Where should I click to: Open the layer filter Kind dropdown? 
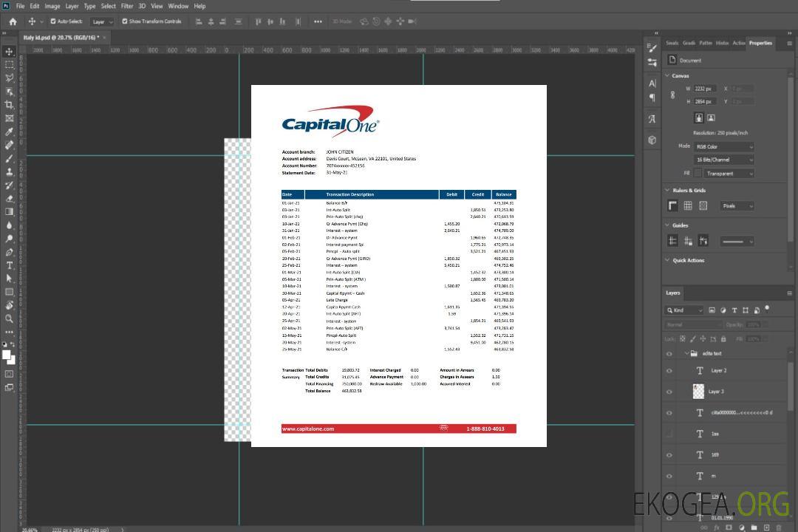[684, 310]
